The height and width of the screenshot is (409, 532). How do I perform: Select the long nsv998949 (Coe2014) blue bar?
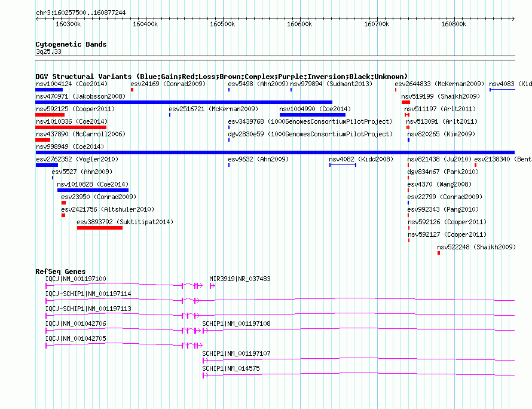(275, 152)
